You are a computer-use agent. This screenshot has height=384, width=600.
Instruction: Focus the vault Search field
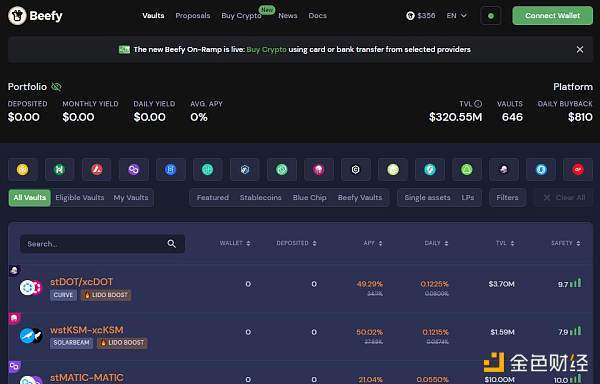(x=103, y=244)
